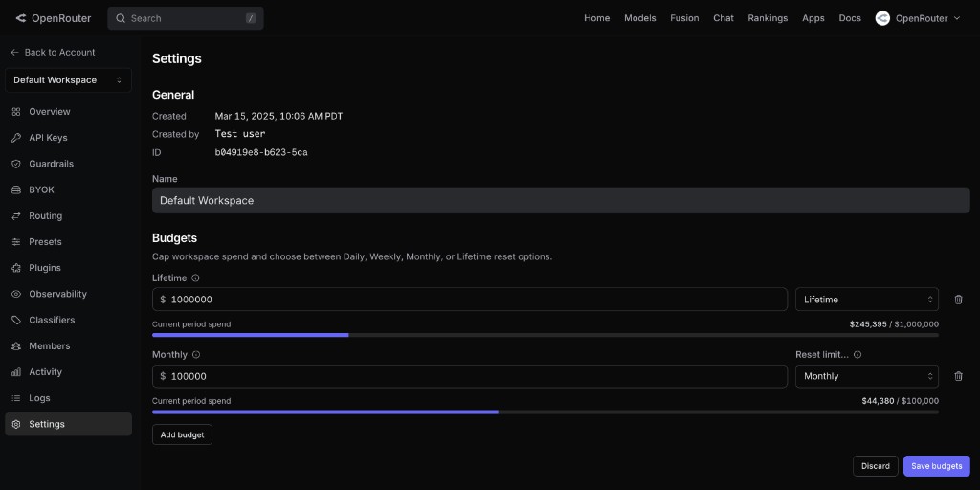
Task: Click the Classifiers tag icon
Action: 16,320
